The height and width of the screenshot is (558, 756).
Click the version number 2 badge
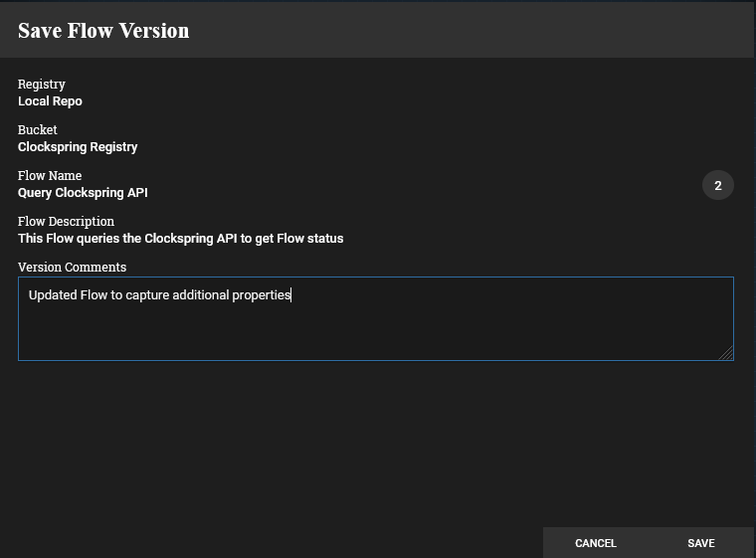(x=718, y=185)
